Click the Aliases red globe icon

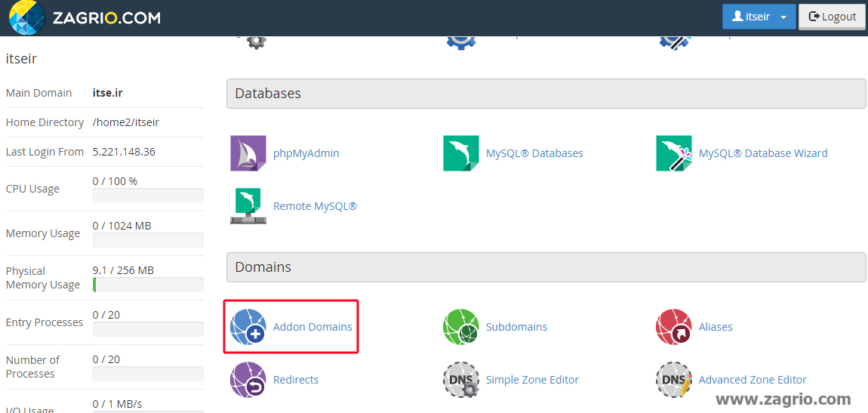click(674, 327)
